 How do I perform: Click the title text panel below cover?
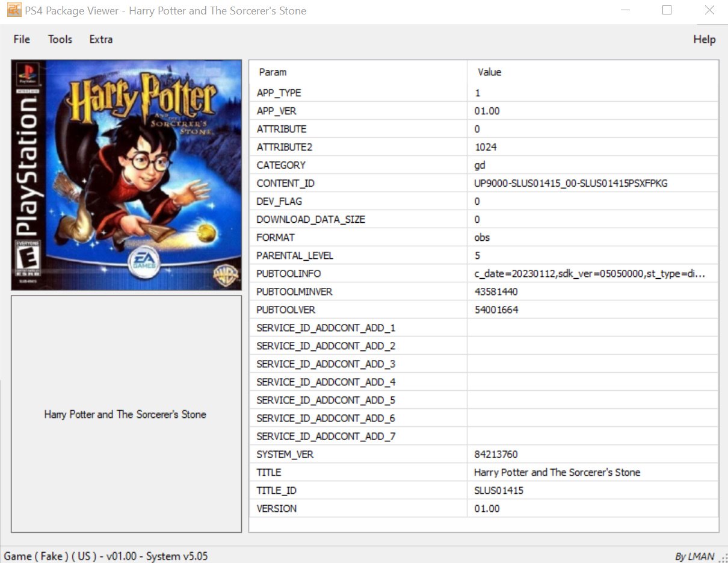click(x=126, y=414)
